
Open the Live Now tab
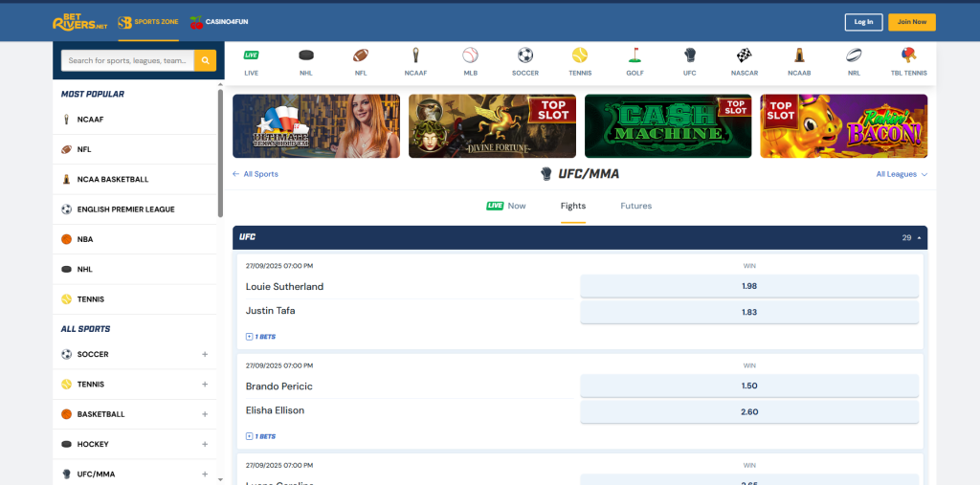pos(506,206)
